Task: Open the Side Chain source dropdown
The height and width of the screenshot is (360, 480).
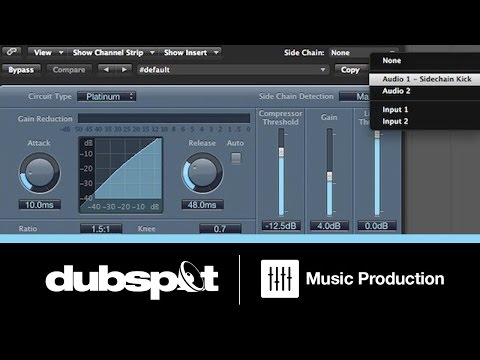Action: point(363,53)
